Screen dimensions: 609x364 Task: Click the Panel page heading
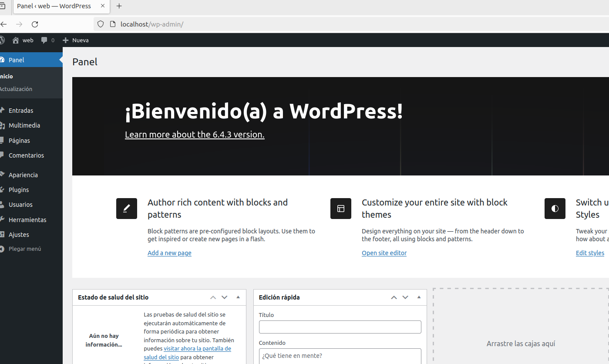point(85,62)
